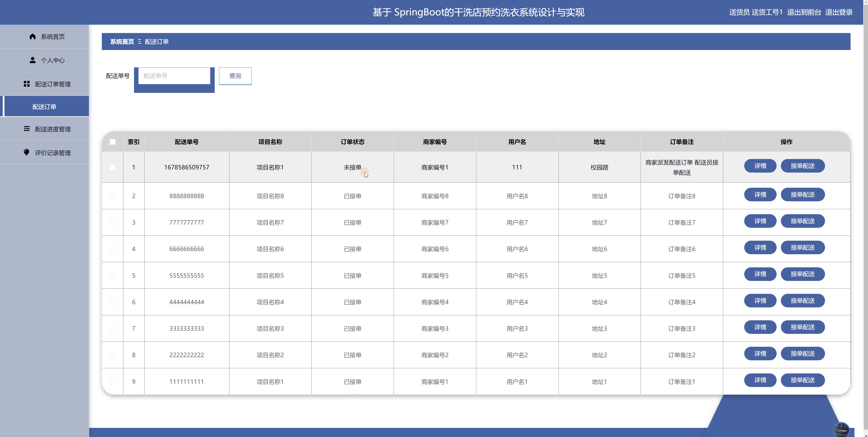The width and height of the screenshot is (868, 437).
Task: Click 接单配送 for order 1678586509757
Action: point(803,166)
